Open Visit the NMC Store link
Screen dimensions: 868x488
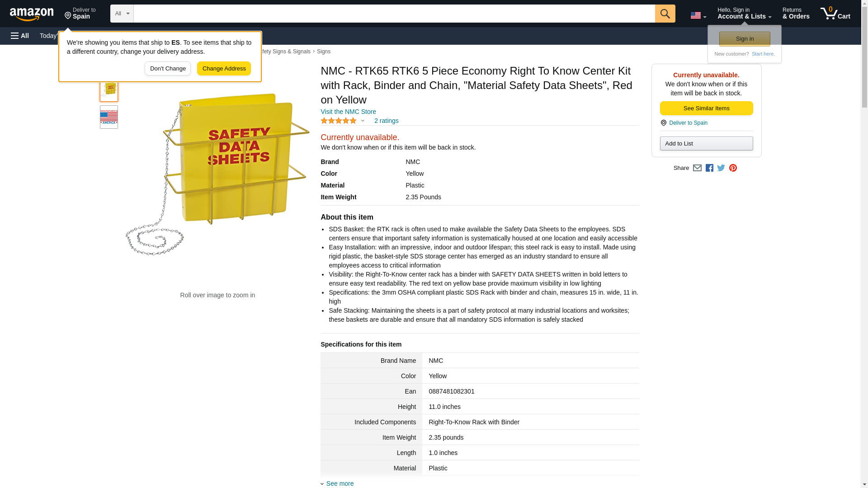coord(348,112)
